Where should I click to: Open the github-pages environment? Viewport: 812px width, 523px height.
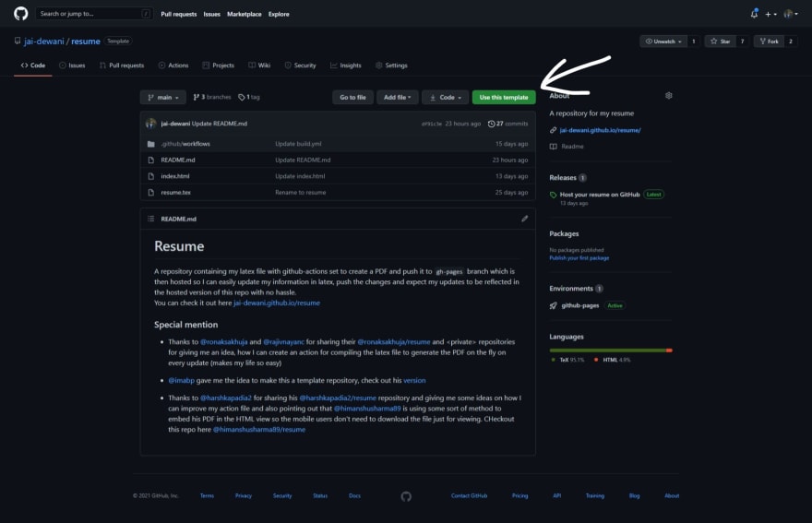[580, 305]
